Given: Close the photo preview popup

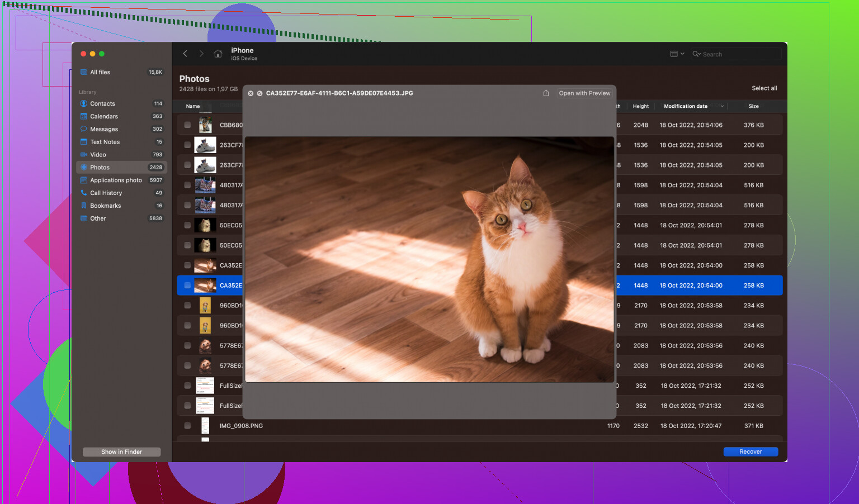Looking at the screenshot, I should [251, 93].
